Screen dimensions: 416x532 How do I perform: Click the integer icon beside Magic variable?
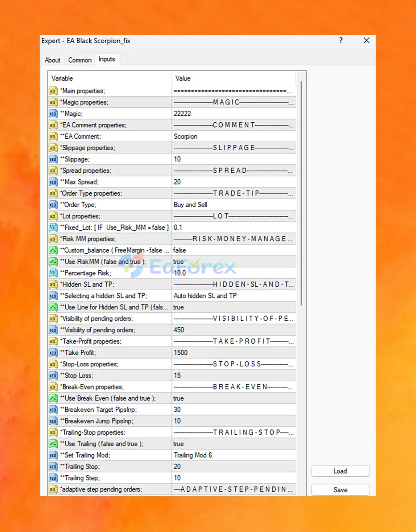tap(53, 114)
